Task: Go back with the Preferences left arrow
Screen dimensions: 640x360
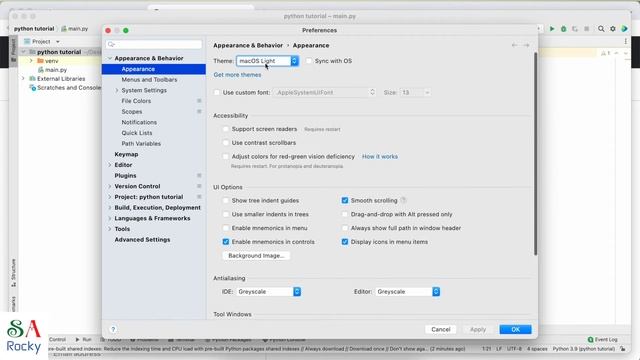Action: click(515, 45)
